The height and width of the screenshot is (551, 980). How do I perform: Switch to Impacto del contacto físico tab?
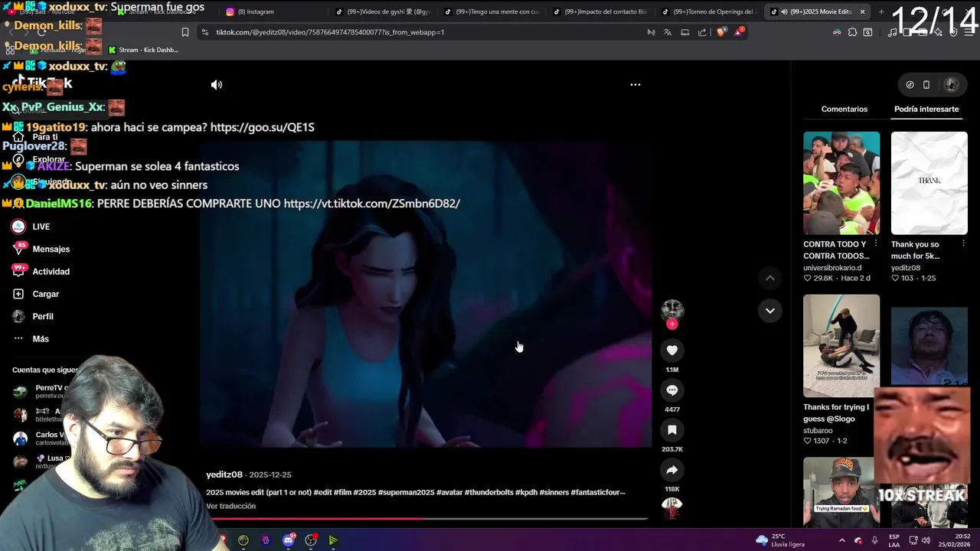(600, 11)
